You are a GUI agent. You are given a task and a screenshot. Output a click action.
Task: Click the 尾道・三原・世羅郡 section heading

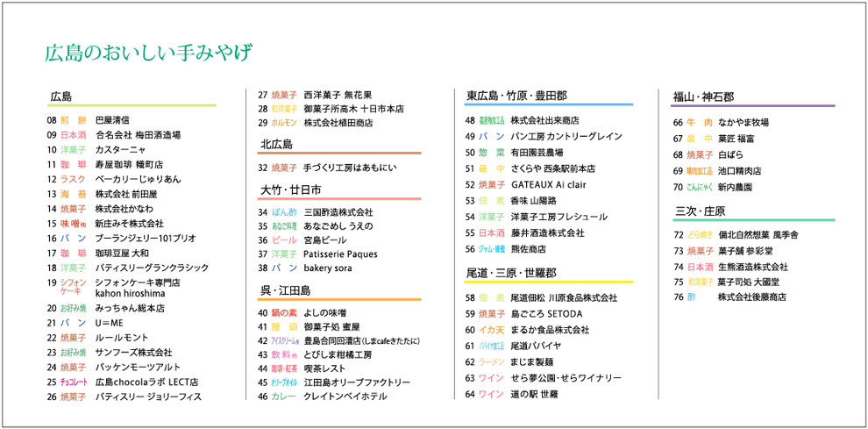coord(511,273)
